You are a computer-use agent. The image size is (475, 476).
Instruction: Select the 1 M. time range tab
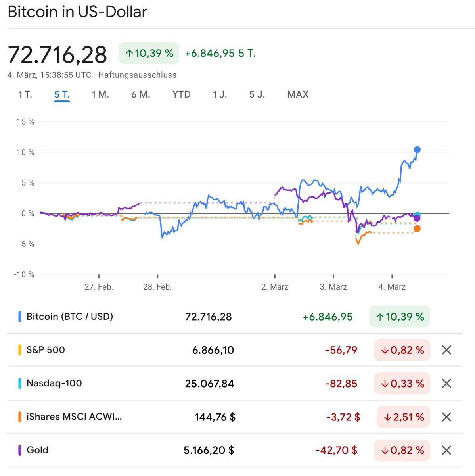pyautogui.click(x=100, y=94)
